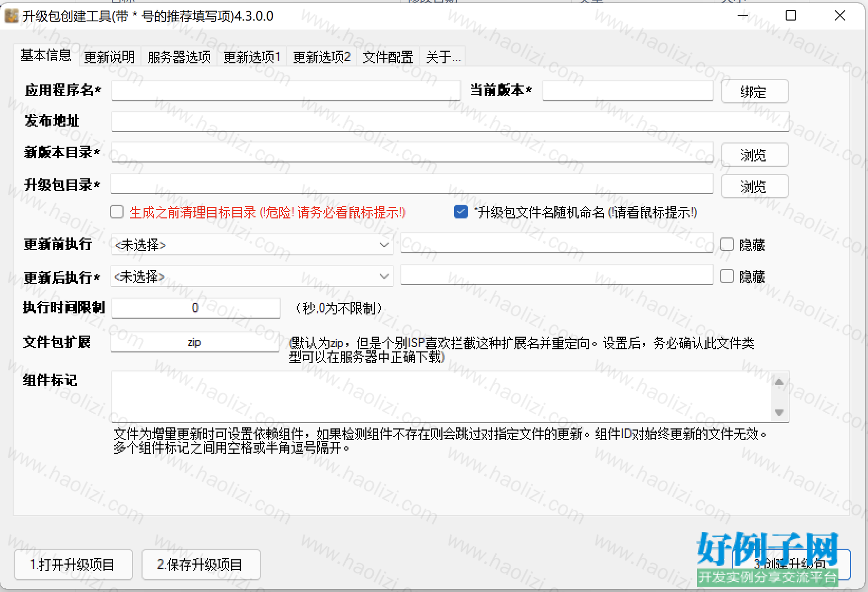Enable 生成之前清理目标目录 checkbox
Viewport: 868px width, 592px height.
point(117,212)
